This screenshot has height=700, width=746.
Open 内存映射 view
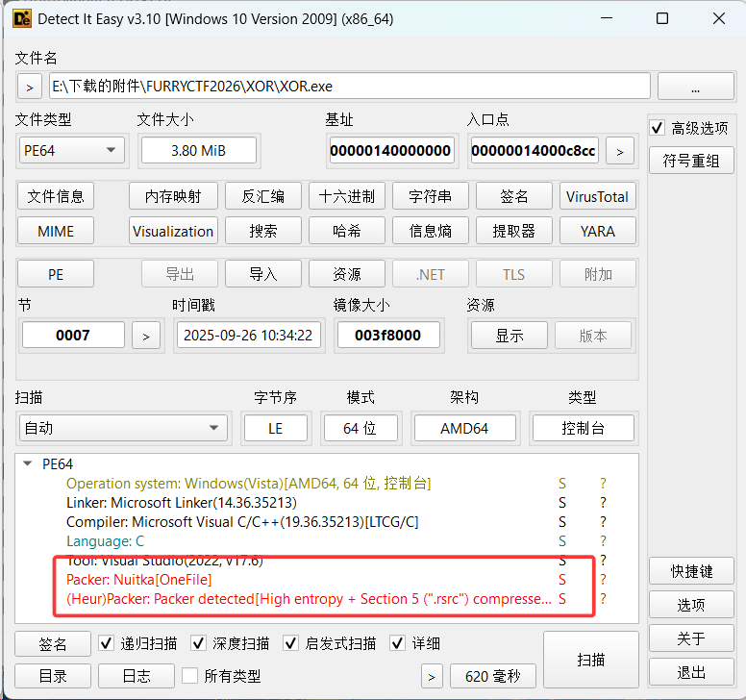(x=173, y=196)
